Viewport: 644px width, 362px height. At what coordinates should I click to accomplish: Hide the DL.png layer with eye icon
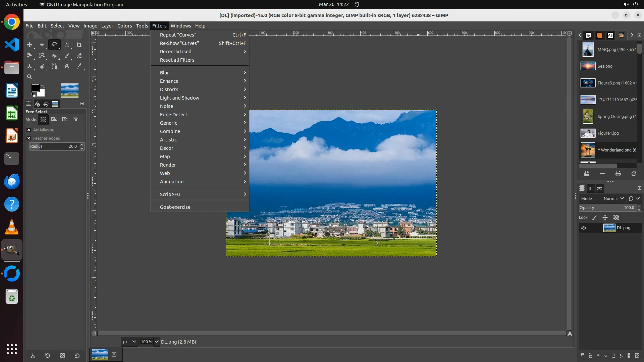click(584, 228)
